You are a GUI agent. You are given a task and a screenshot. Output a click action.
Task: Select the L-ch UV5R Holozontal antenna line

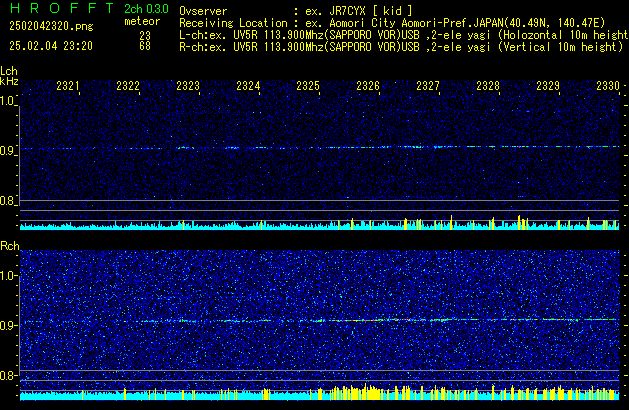[x=404, y=35]
